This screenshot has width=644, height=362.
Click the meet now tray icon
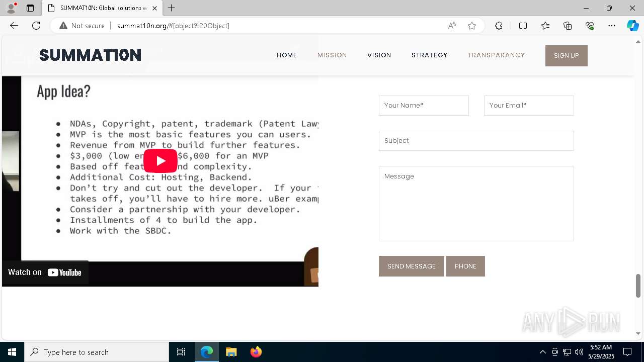[x=555, y=352]
